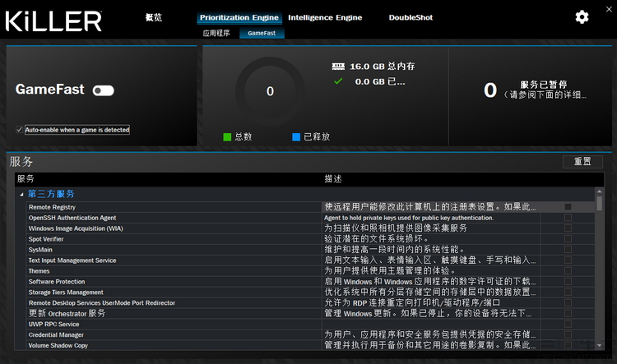Click the 验证潜在的文件系统损坏 description
The height and width of the screenshot is (364, 617).
(x=376, y=238)
